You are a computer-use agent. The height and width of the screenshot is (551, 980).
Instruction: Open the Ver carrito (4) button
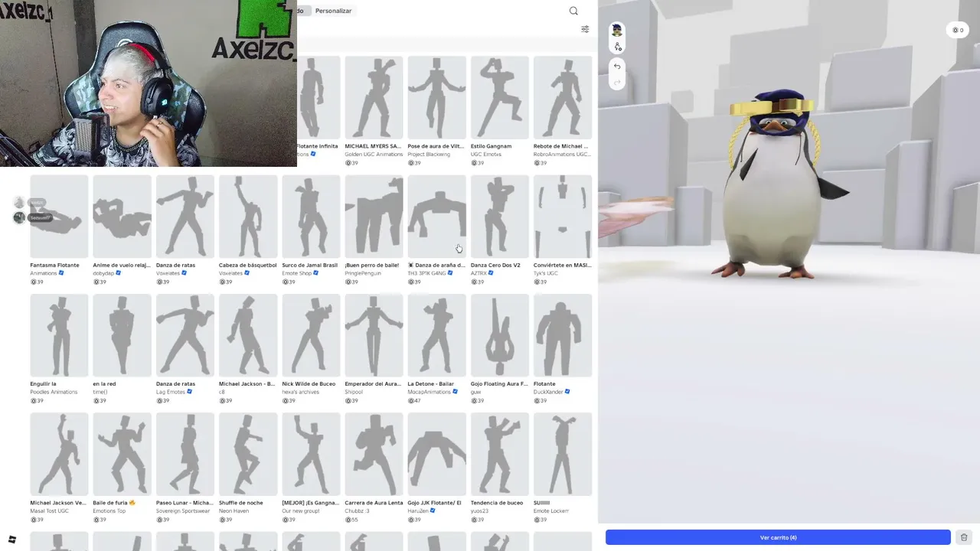pos(778,537)
